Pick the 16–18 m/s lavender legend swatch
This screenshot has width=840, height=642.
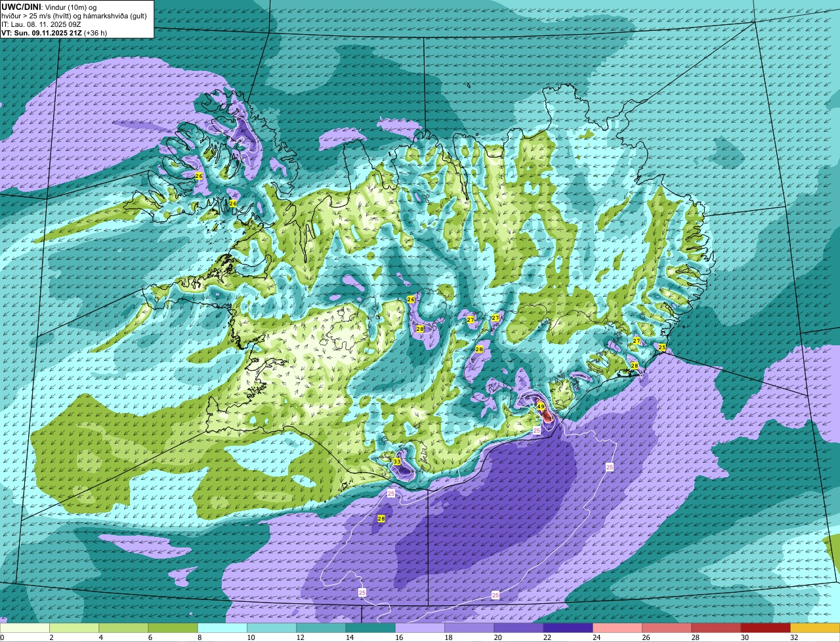420,628
